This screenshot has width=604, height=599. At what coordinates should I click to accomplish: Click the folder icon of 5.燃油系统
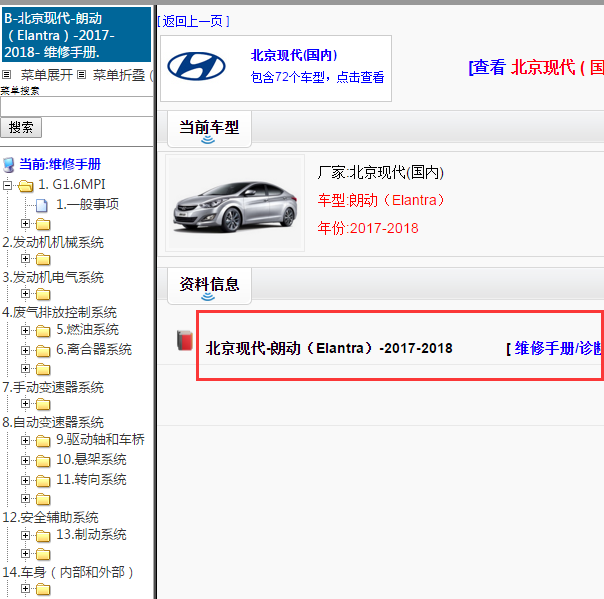43,331
